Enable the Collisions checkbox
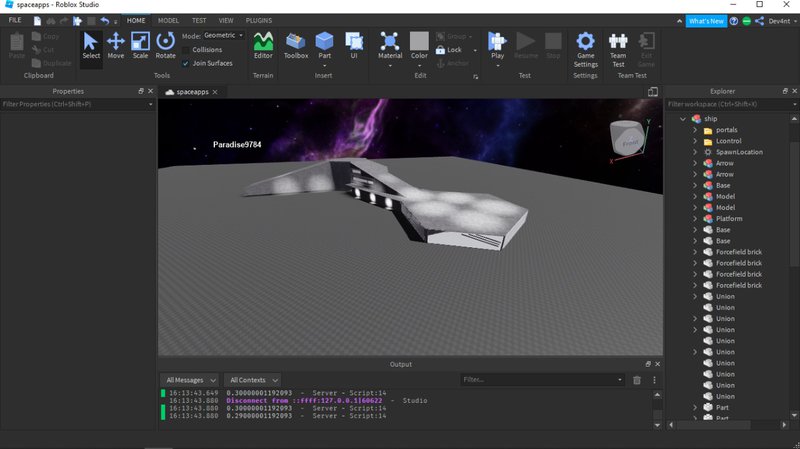Image resolution: width=800 pixels, height=449 pixels. click(x=186, y=49)
